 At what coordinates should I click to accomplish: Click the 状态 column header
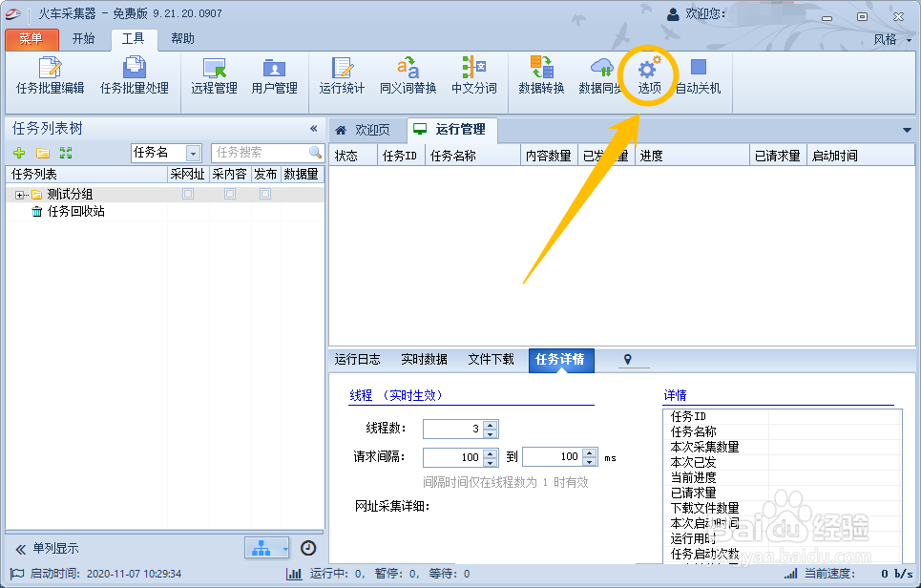352,156
